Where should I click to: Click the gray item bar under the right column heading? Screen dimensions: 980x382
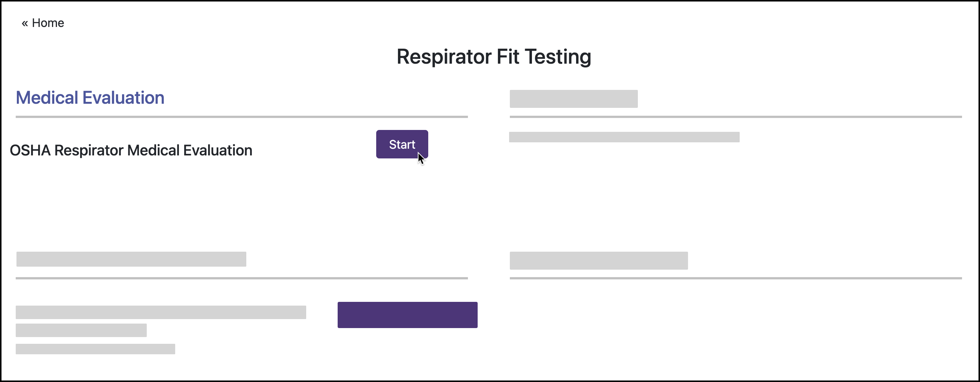[x=624, y=137]
